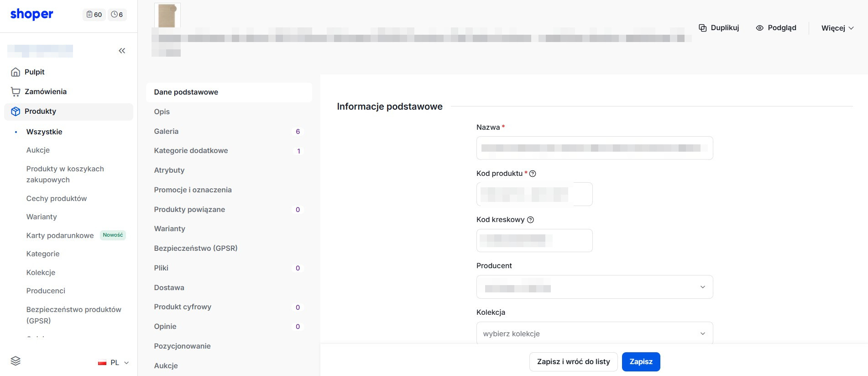Viewport: 868px width, 376px height.
Task: Expand the Więcej dropdown menu
Action: [x=837, y=28]
